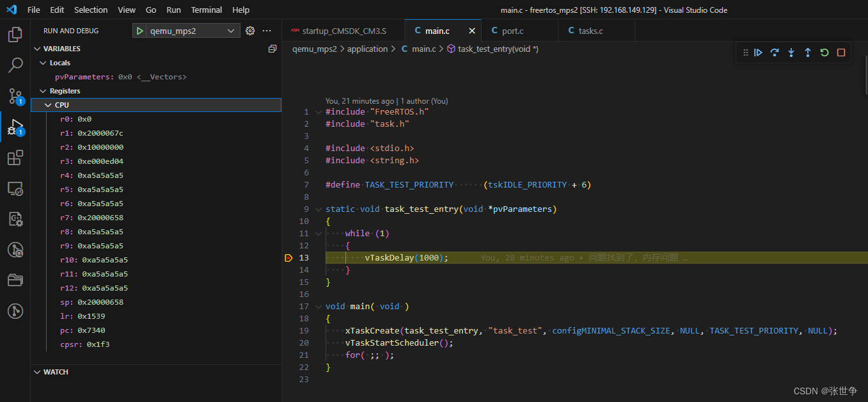The height and width of the screenshot is (402, 868).
Task: Collapse the VARIABLES section
Action: 37,49
